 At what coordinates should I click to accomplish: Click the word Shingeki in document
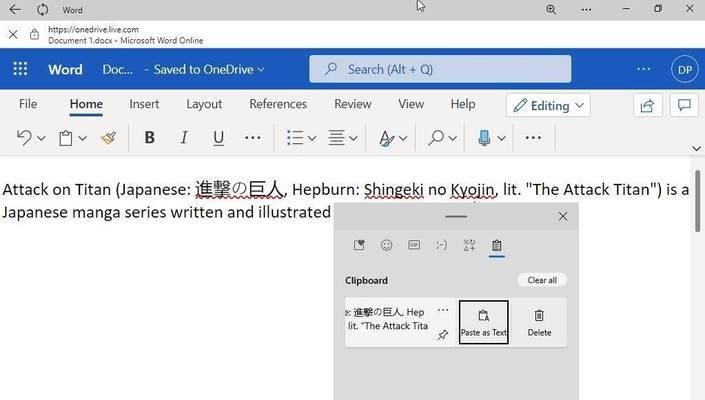click(393, 190)
